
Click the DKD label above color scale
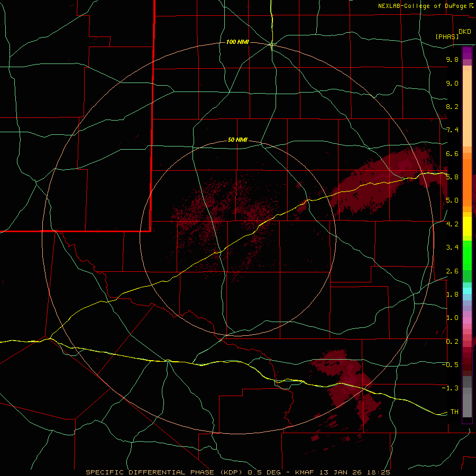465,32
